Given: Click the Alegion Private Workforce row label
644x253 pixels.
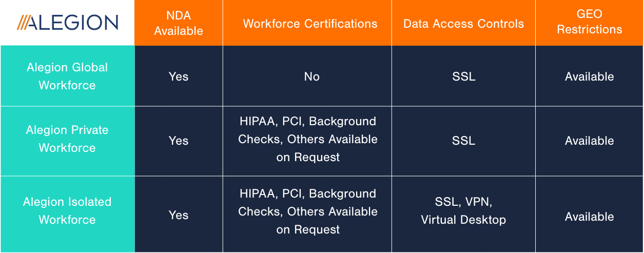Looking at the screenshot, I should tap(67, 139).
